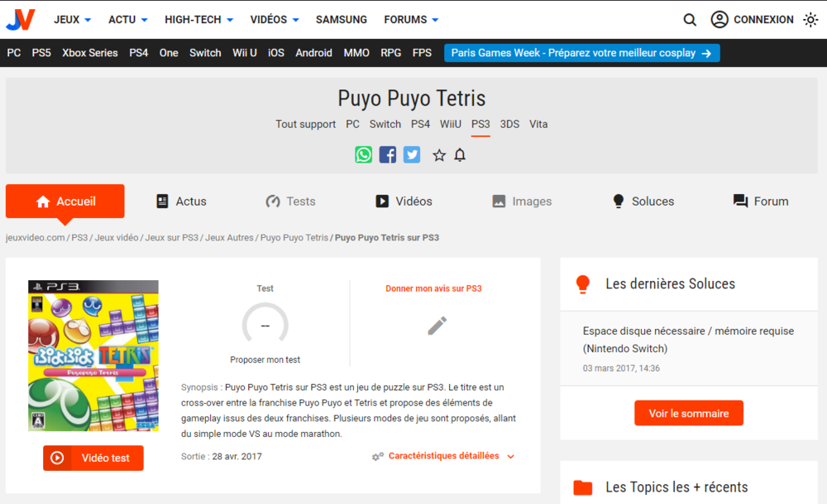Image resolution: width=827 pixels, height=504 pixels.
Task: Expand the JEUX dropdown menu
Action: click(72, 20)
